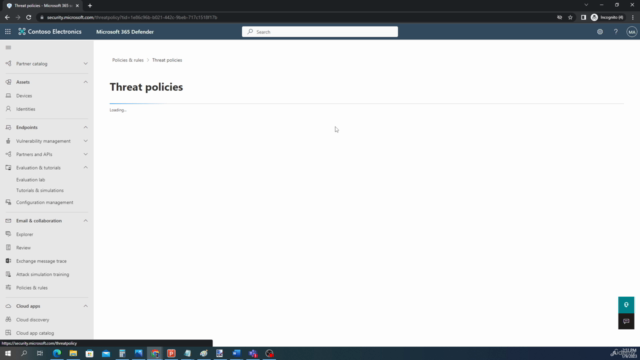Click the Exchange message trace icon

tap(8, 261)
